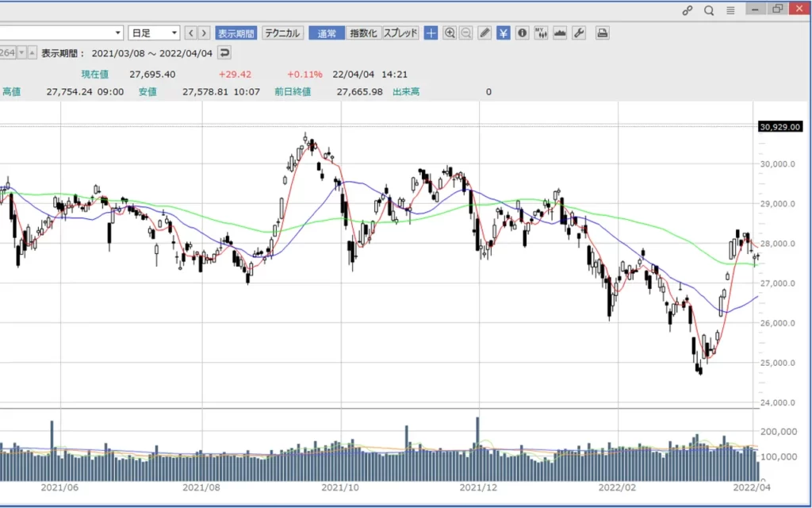Switch to 指数化 display mode
812x508 pixels.
click(x=363, y=33)
